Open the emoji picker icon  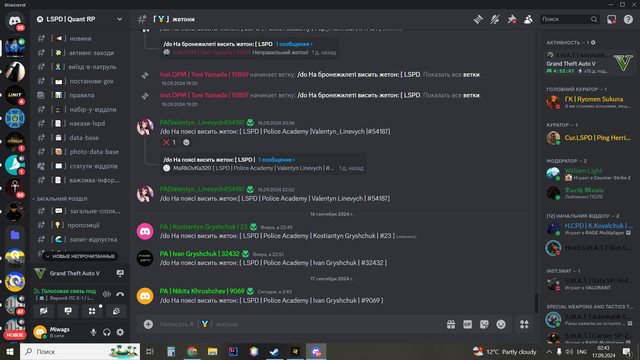tap(501, 324)
